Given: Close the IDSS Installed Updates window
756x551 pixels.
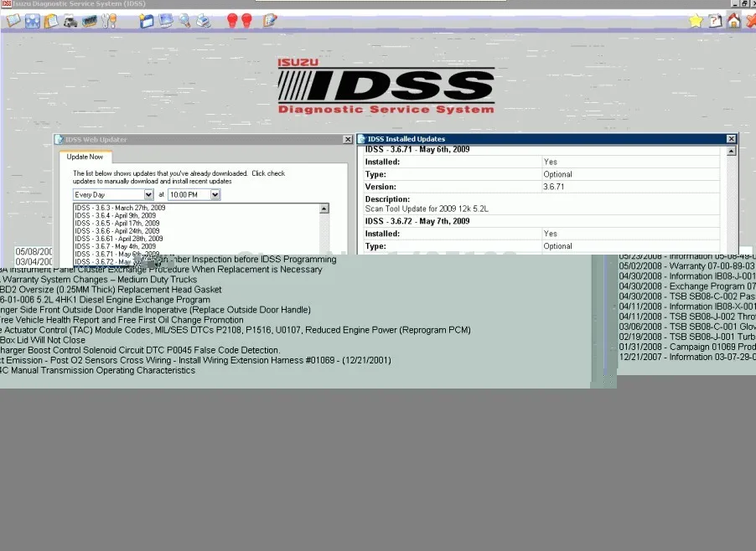Looking at the screenshot, I should (x=731, y=139).
